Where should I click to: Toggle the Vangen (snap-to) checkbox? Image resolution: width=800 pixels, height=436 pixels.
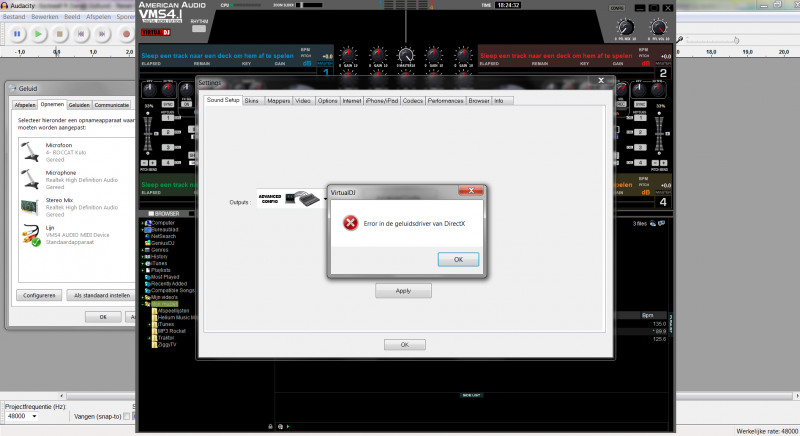[x=127, y=417]
